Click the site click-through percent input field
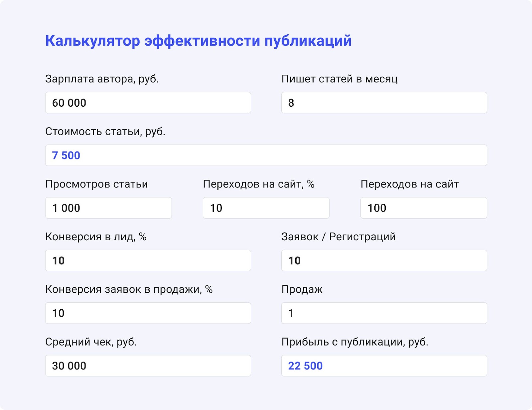The image size is (532, 410). tap(266, 208)
